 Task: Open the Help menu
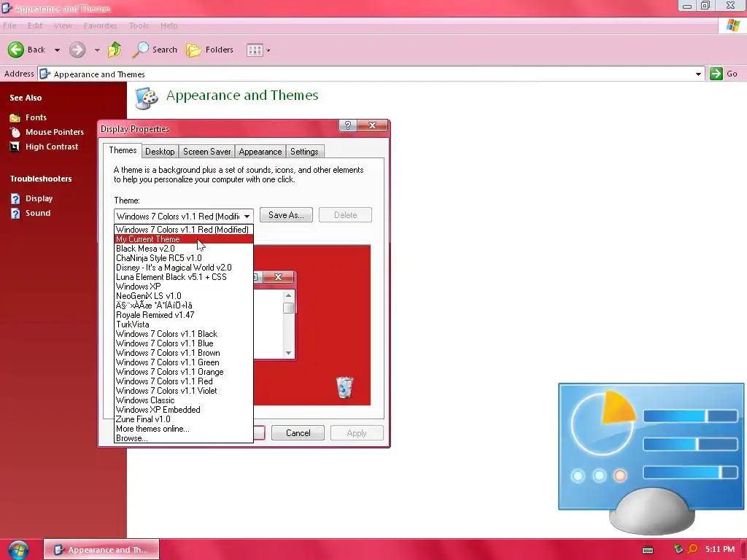[x=169, y=26]
